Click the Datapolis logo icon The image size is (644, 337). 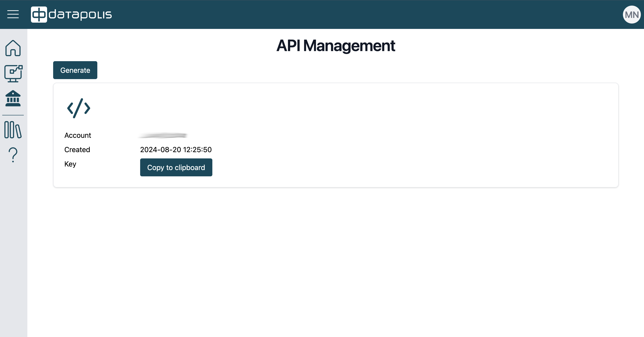[x=39, y=15]
